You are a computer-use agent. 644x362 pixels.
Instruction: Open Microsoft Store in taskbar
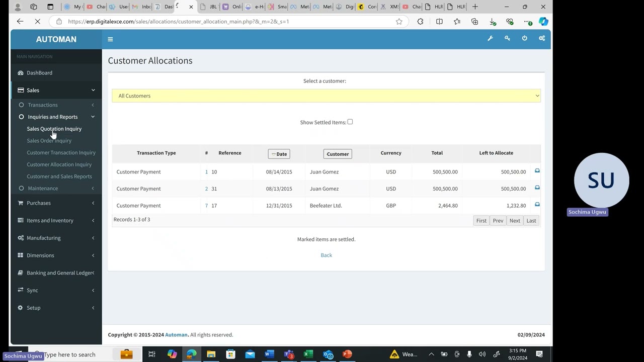tap(230, 354)
